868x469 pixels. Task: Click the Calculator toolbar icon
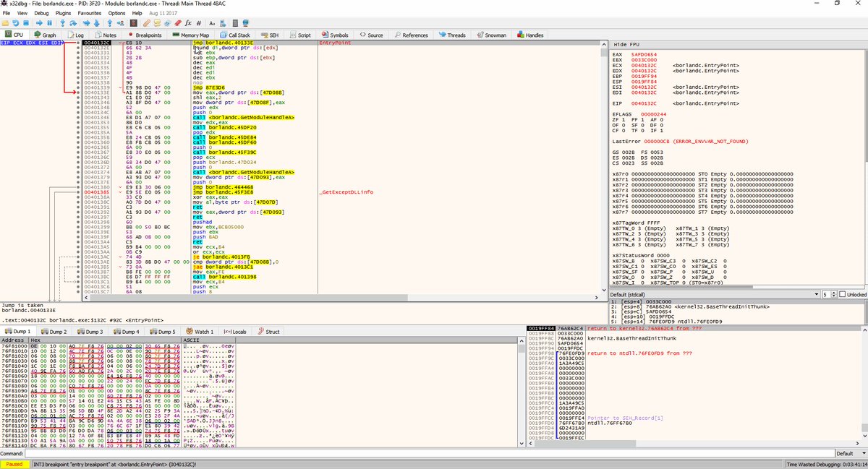click(x=235, y=23)
